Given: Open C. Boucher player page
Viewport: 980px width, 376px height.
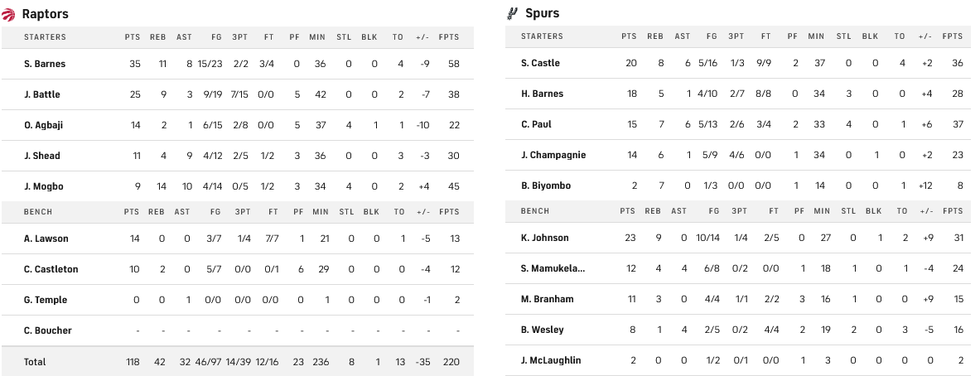Looking at the screenshot, I should click(48, 330).
